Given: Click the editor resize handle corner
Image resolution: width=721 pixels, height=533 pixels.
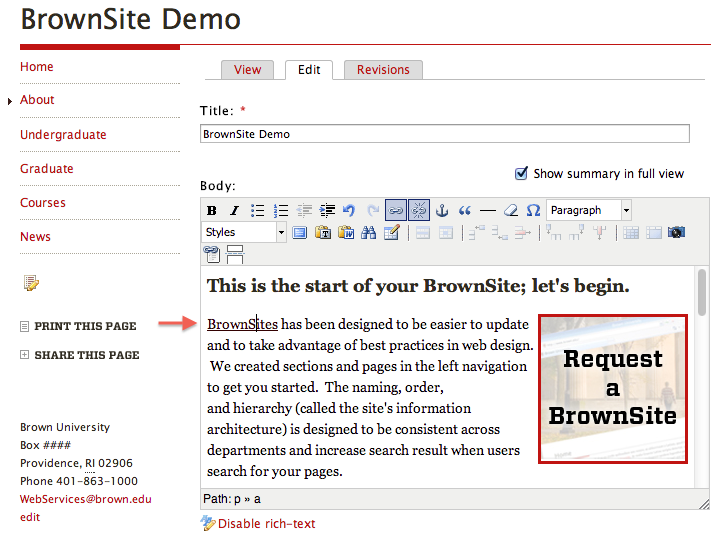Looking at the screenshot, I should point(704,504).
